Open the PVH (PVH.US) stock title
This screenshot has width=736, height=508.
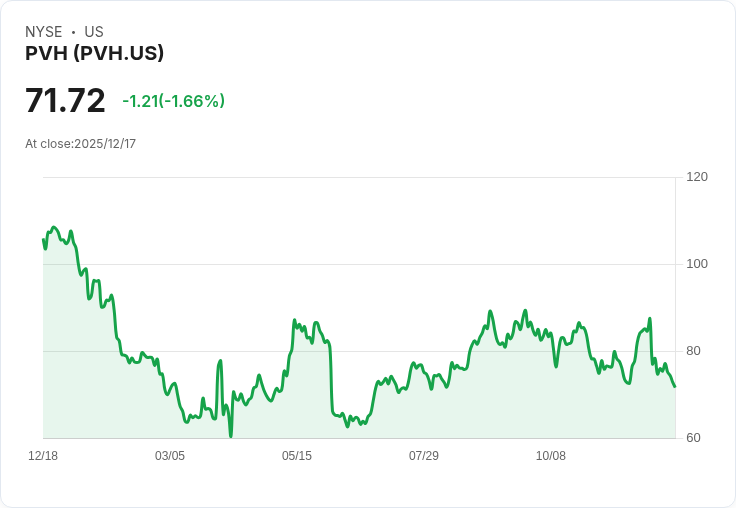(94, 54)
